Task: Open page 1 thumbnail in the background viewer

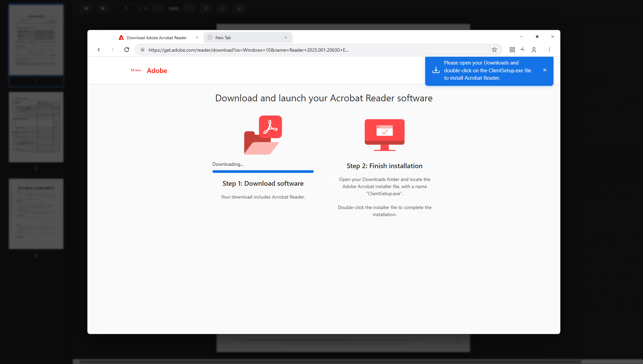Action: tap(36, 40)
